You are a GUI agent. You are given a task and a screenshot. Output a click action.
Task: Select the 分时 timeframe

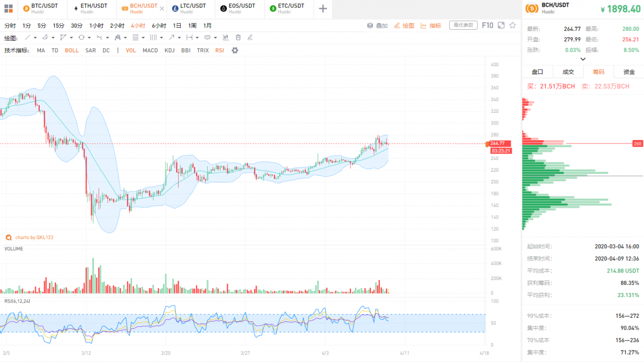click(10, 26)
